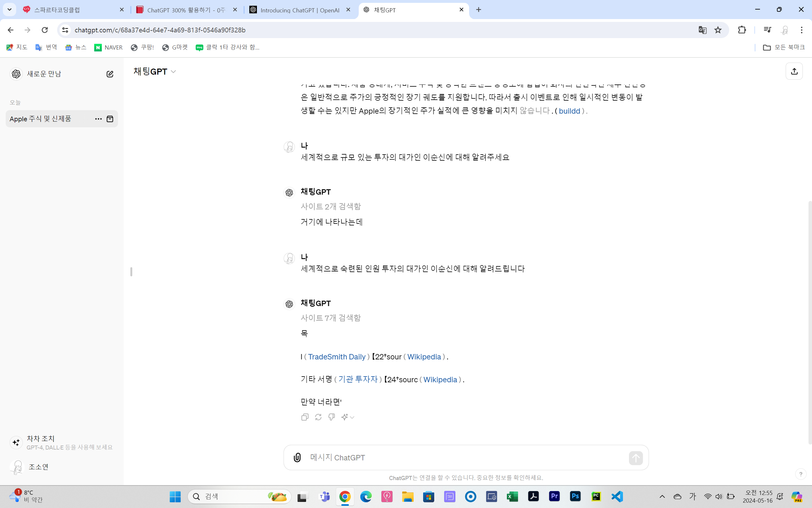Open the 새로운 만남 ChatGPT logo button
Image resolution: width=812 pixels, height=508 pixels.
(x=16, y=74)
